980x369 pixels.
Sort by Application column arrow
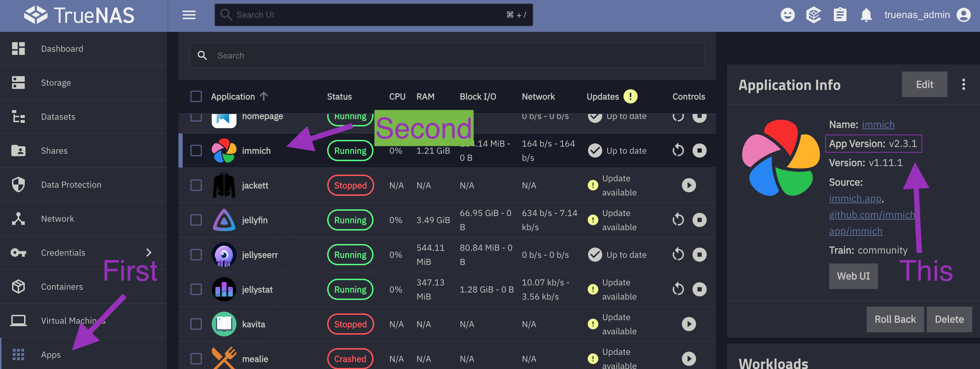pyautogui.click(x=264, y=96)
